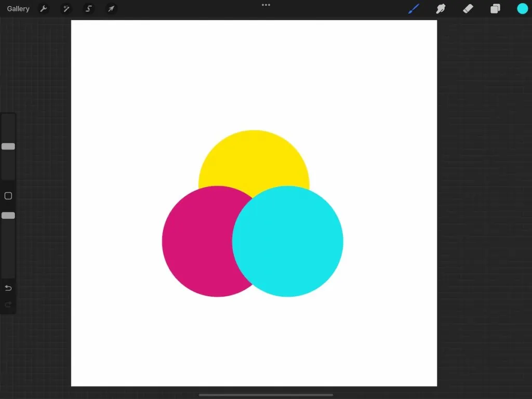This screenshot has height=399, width=532.
Task: Click the brush size slider handle
Action: point(8,146)
